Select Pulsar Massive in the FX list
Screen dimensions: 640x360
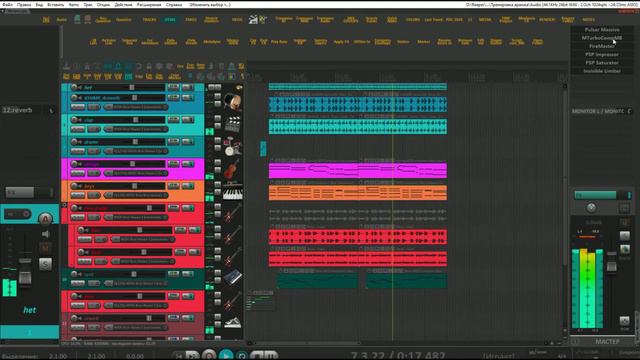click(x=602, y=30)
